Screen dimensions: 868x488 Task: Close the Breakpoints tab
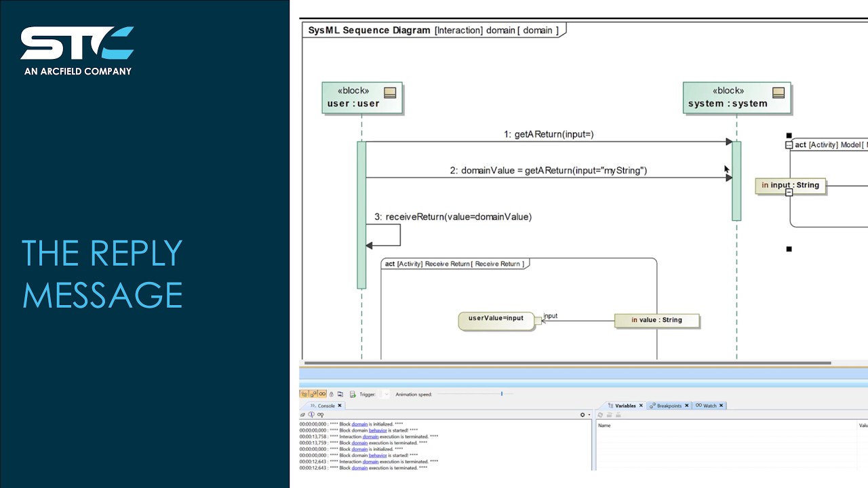pyautogui.click(x=686, y=405)
